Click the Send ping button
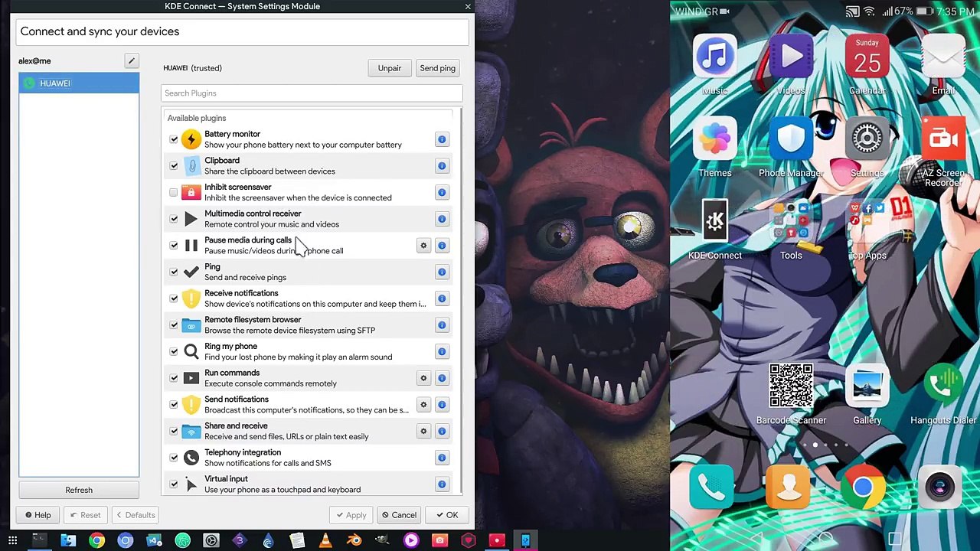This screenshot has height=551, width=980. pyautogui.click(x=437, y=68)
